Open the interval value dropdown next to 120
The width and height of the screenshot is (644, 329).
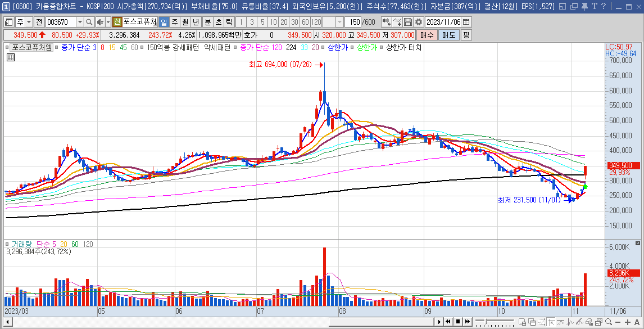tap(339, 22)
